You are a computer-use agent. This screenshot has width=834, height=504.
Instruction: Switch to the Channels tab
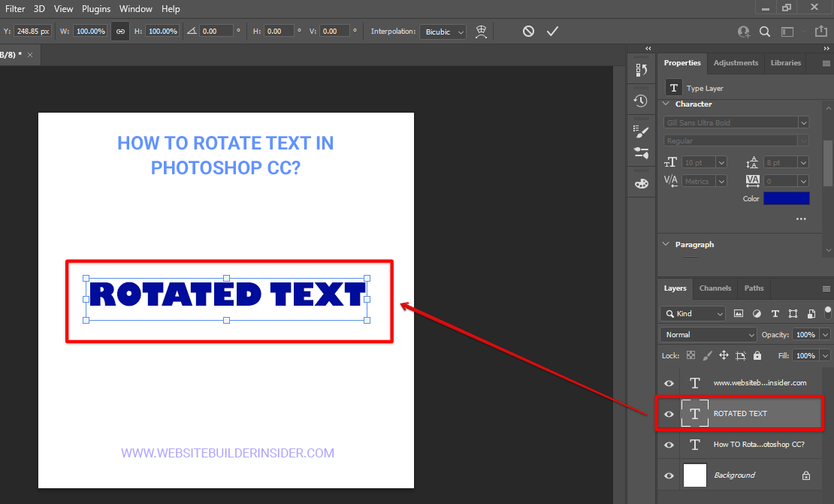click(715, 288)
